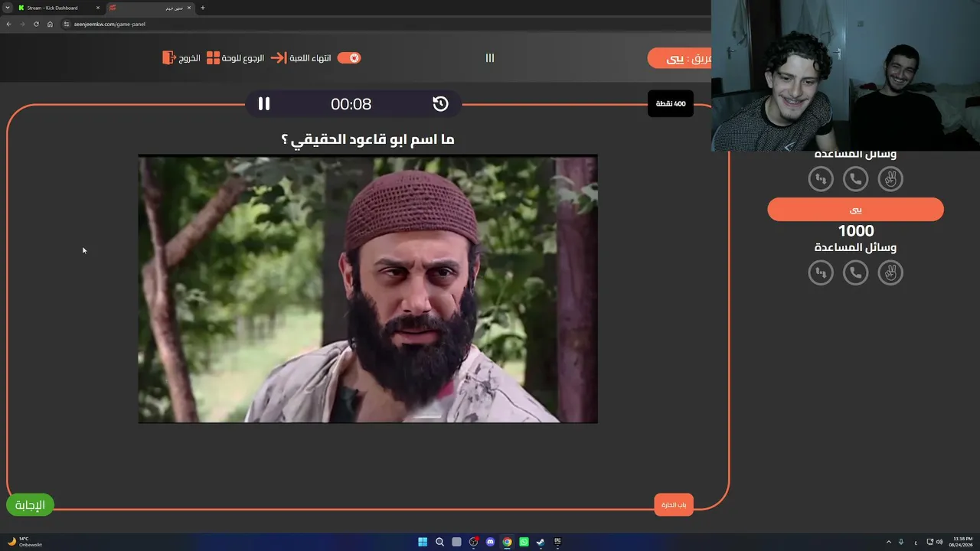Click the question text ما اسم ابو قاعود الحقيقي
The height and width of the screenshot is (551, 980).
pos(368,139)
